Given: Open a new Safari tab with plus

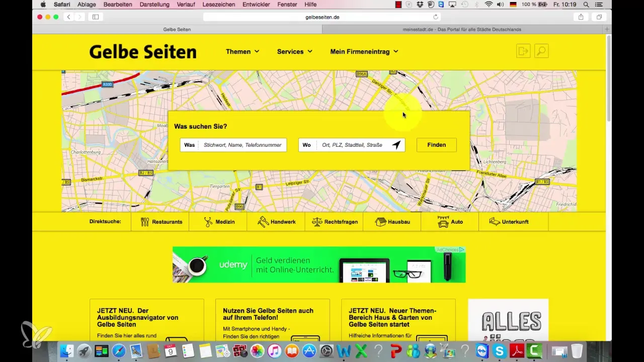Looking at the screenshot, I should tap(607, 29).
